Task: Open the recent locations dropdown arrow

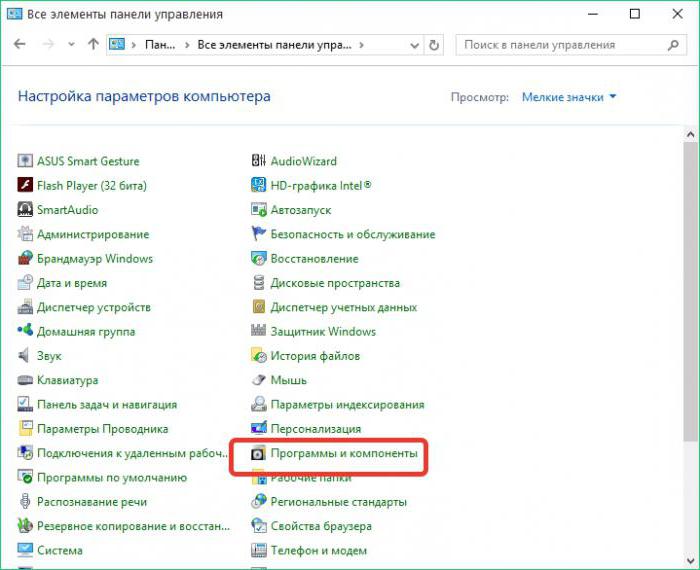Action: click(x=71, y=44)
